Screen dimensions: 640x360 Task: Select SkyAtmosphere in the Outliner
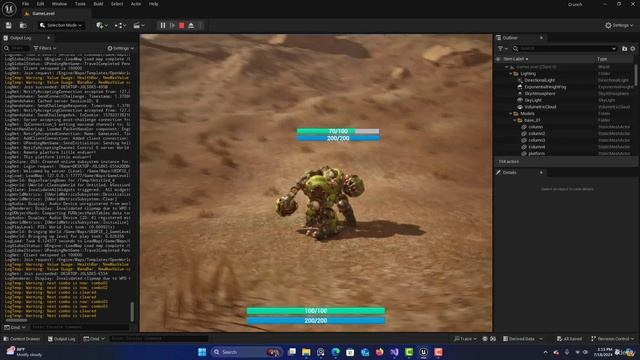pyautogui.click(x=540, y=93)
